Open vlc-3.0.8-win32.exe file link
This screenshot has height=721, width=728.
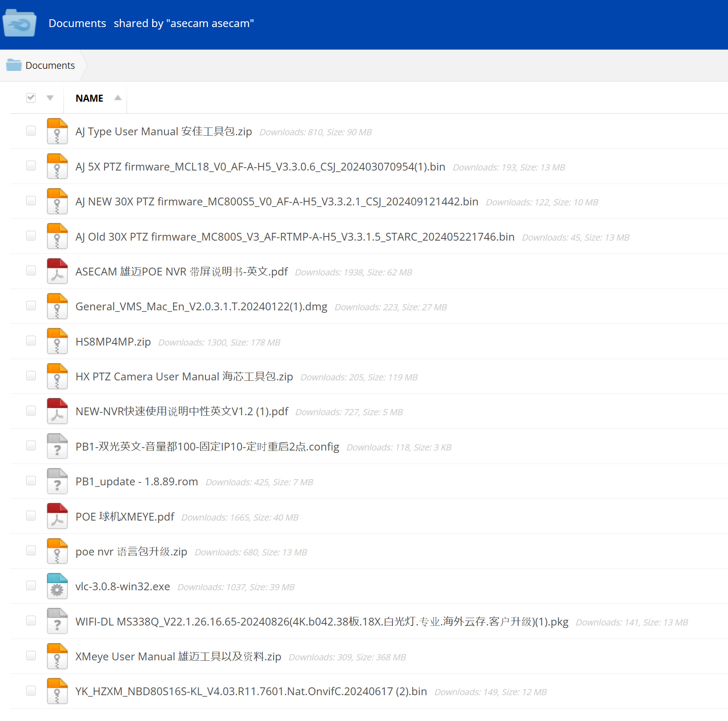coord(123,587)
